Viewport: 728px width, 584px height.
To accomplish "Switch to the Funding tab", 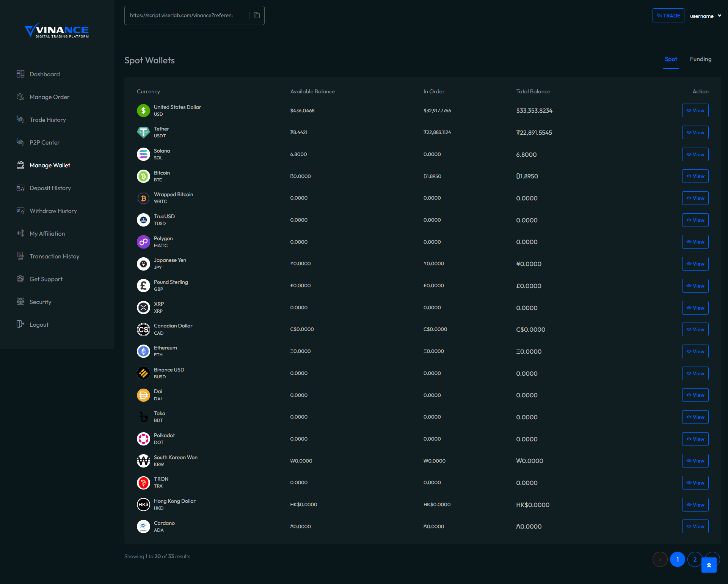I will [x=700, y=59].
